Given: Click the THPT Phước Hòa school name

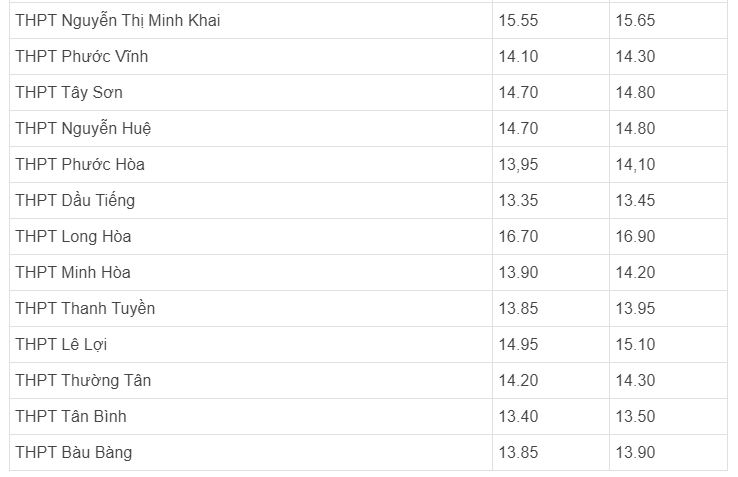Looking at the screenshot, I should 80,164.
